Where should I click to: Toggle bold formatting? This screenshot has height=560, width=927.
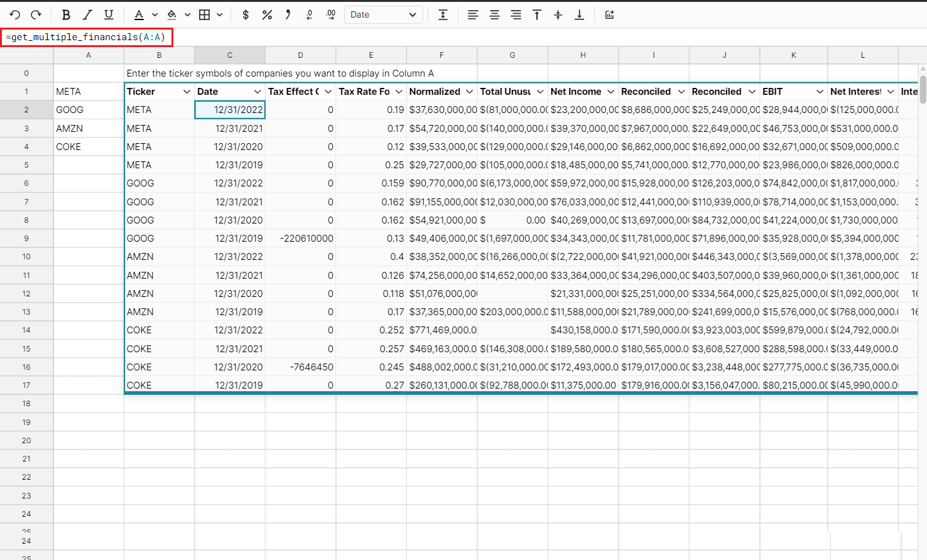pyautogui.click(x=65, y=14)
